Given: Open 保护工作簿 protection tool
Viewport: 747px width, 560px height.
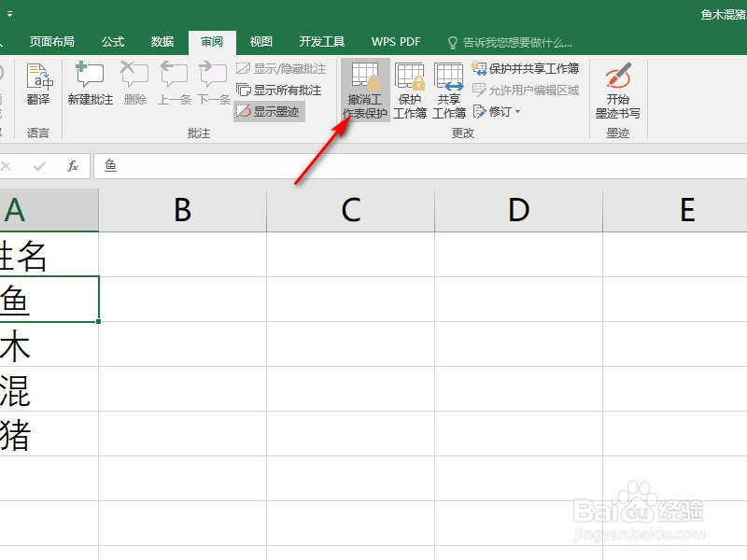Looking at the screenshot, I should (x=411, y=89).
